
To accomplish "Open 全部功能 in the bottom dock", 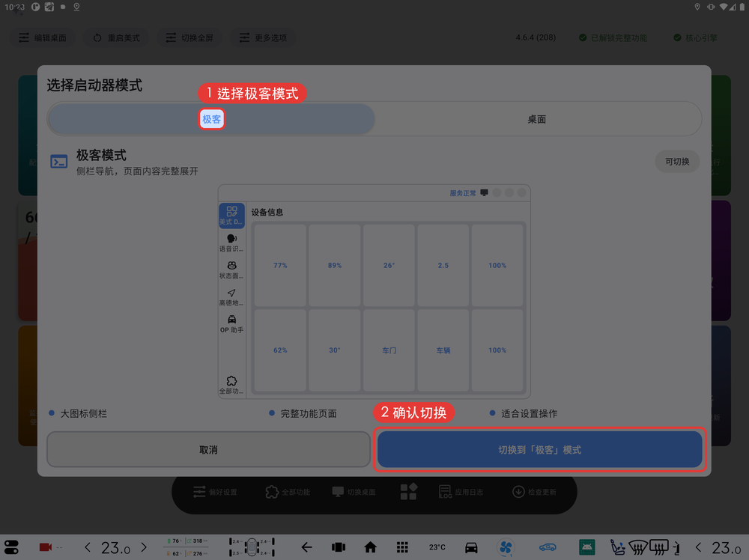I will point(288,492).
